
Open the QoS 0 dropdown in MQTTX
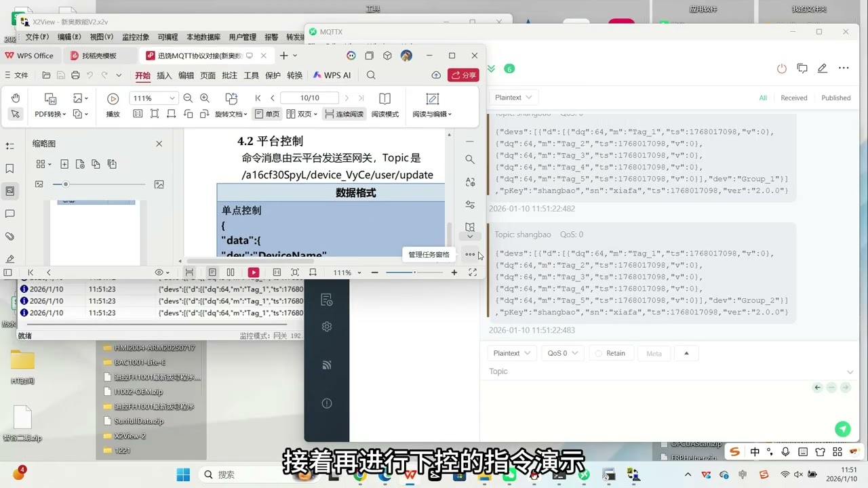(562, 353)
